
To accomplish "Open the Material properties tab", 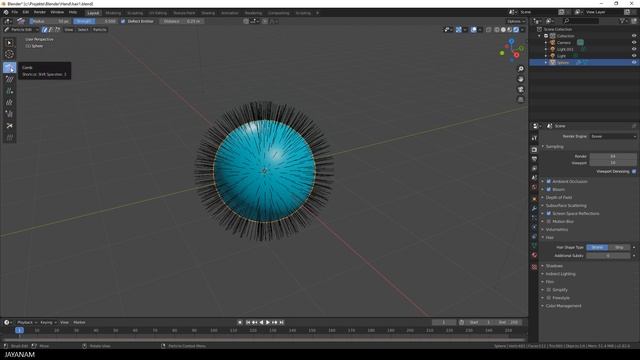I will click(534, 255).
